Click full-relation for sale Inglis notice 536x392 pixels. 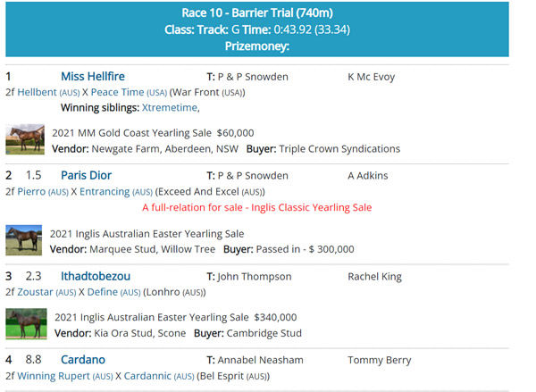[x=256, y=207]
